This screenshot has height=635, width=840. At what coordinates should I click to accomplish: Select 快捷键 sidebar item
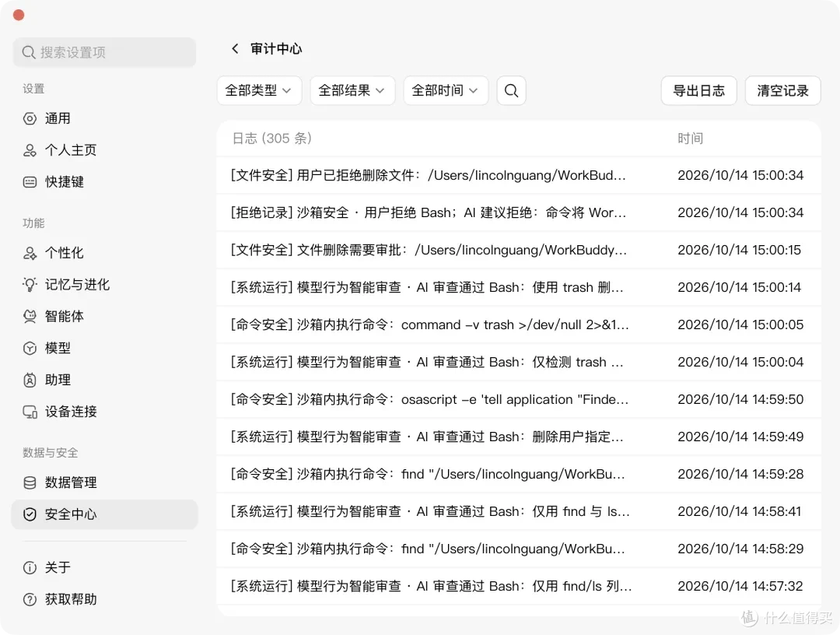[x=104, y=182]
